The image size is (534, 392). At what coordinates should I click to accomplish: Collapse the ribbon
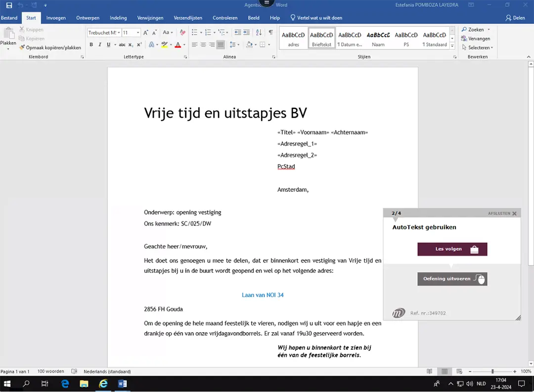529,57
